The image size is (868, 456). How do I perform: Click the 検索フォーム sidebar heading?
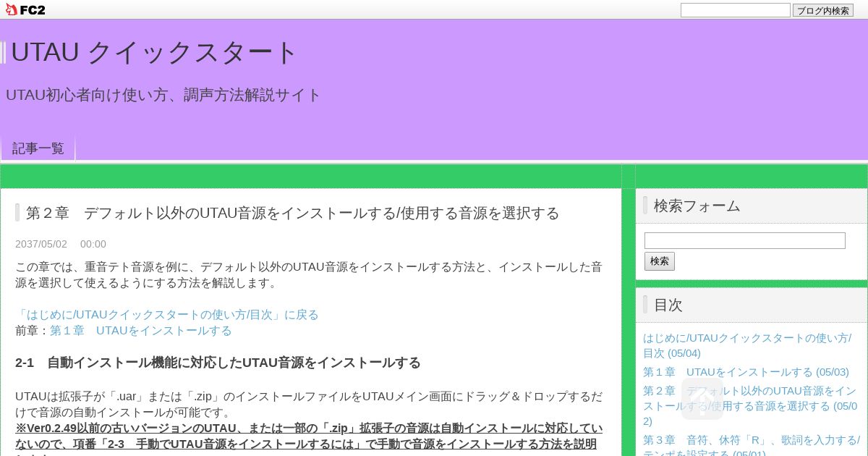[x=697, y=206]
